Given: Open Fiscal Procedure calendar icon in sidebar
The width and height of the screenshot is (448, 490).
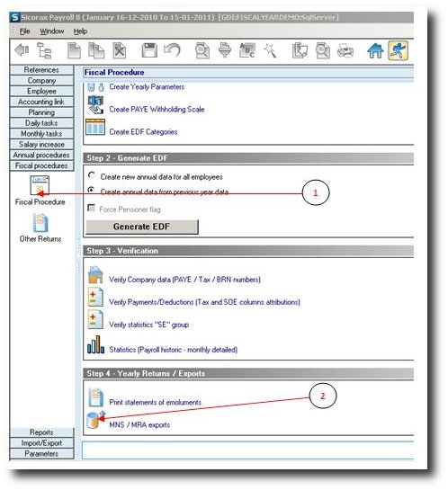Looking at the screenshot, I should (x=40, y=184).
